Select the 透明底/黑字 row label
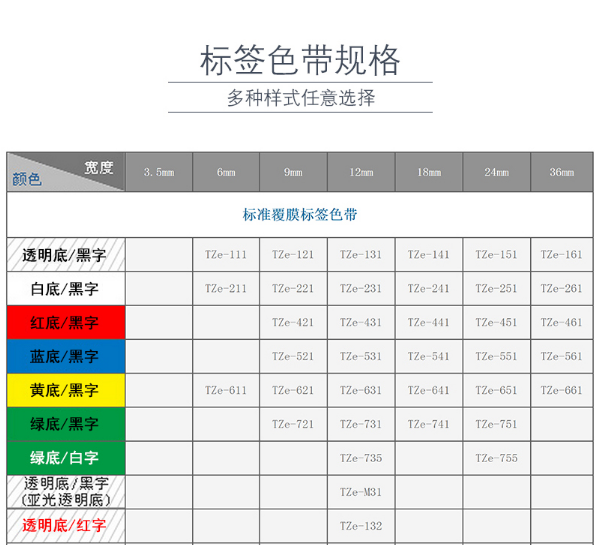The height and width of the screenshot is (545, 601). tap(66, 255)
